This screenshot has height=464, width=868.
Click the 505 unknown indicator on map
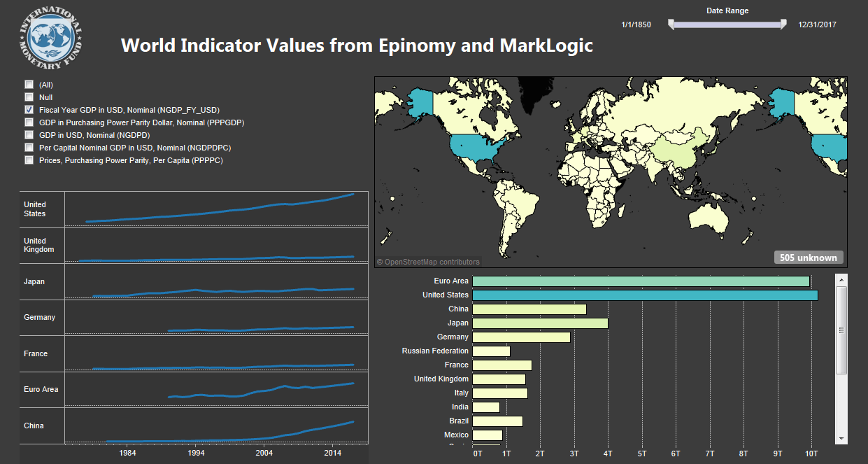[x=808, y=258]
